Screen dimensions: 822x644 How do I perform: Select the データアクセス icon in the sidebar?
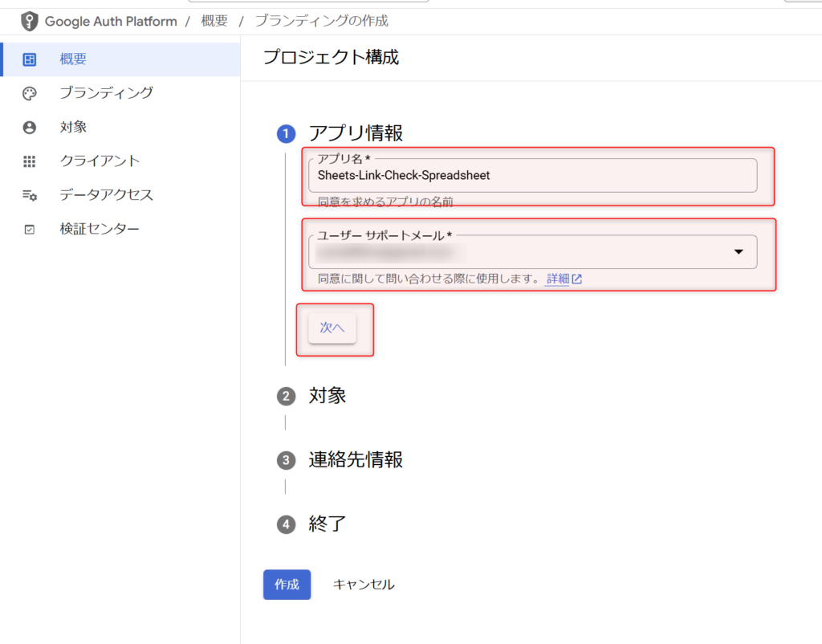(x=30, y=194)
